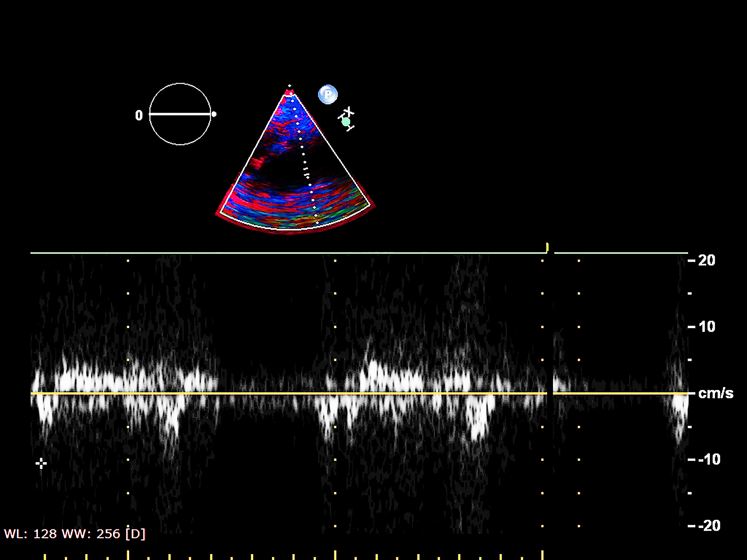The image size is (747, 560).
Task: Click the "0" angle value beside the circle
Action: tap(139, 116)
